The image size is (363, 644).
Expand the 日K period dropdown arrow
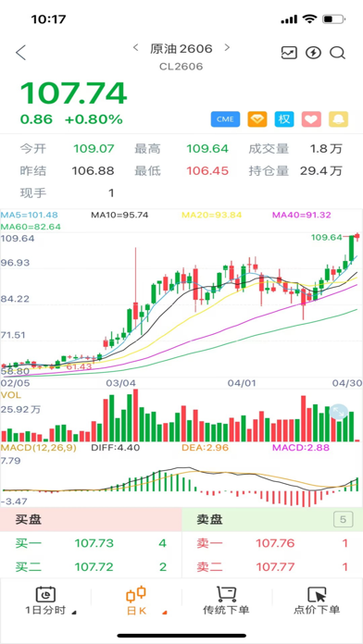point(165,613)
